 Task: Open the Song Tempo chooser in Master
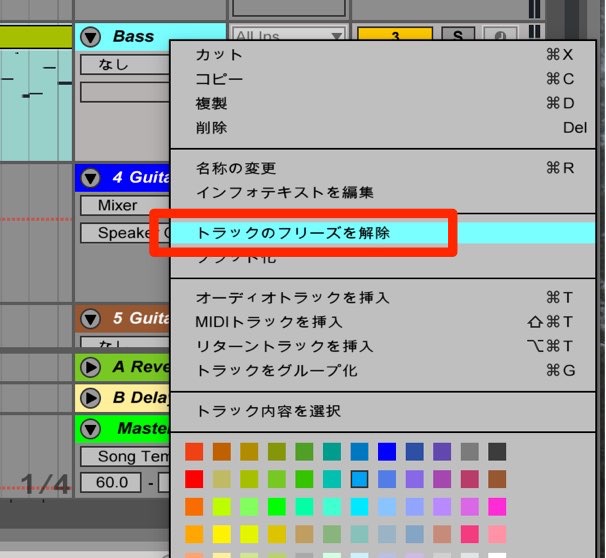click(x=125, y=456)
